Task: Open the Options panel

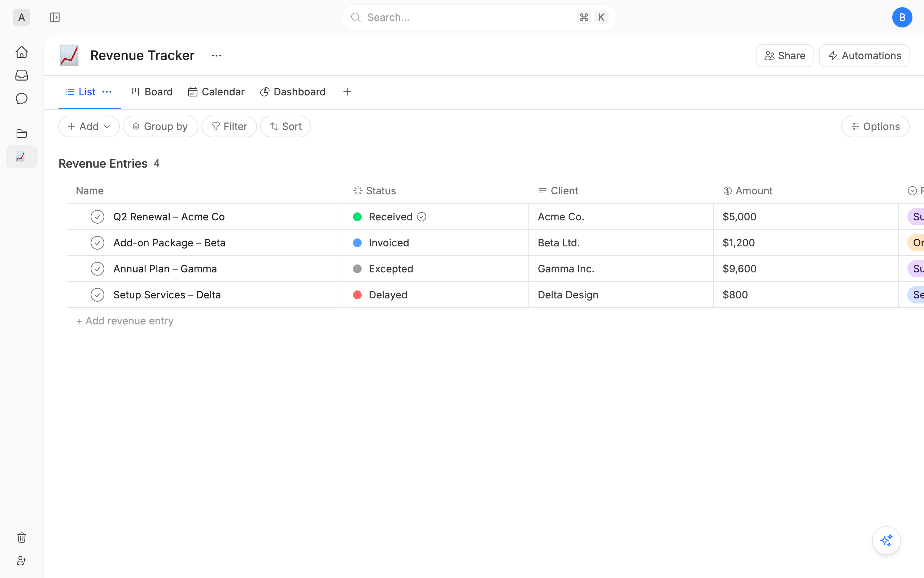Action: point(875,126)
